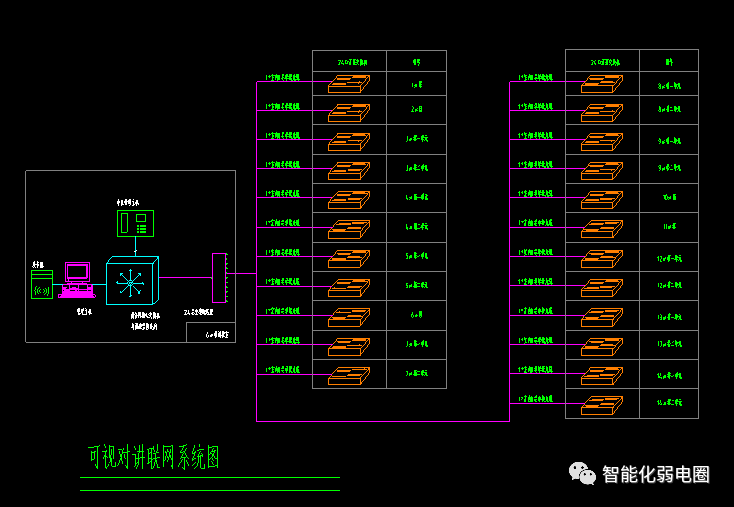Click the orange switch in 5#楼一单元 row
Screen dimensions: 734x507
[349, 259]
